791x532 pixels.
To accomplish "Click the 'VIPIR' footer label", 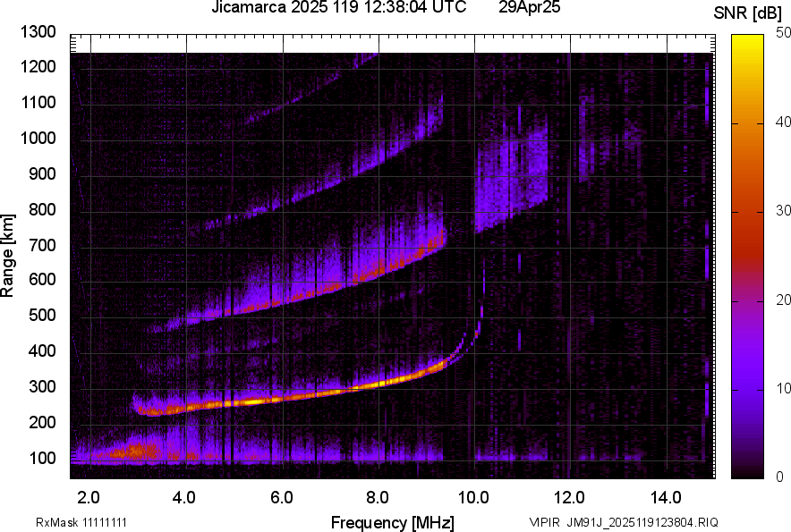I will click(x=544, y=522).
